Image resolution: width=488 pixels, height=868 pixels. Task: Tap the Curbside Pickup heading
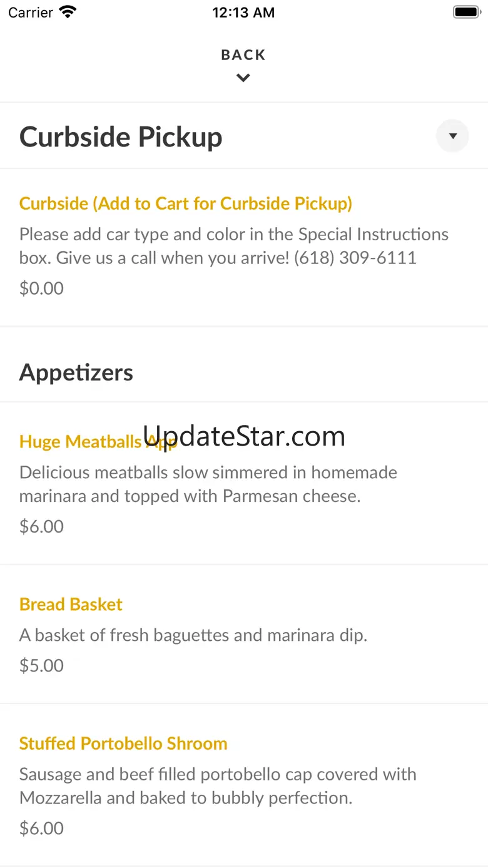(x=121, y=137)
